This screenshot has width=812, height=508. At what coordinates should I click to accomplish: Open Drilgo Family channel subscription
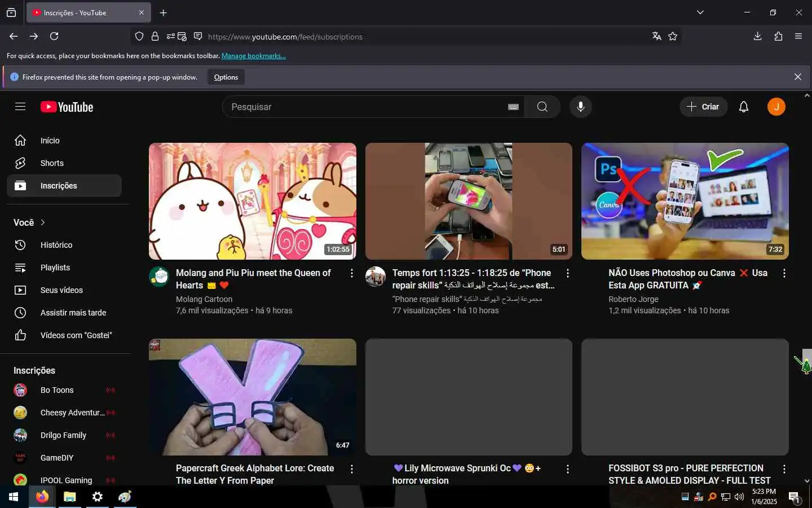coord(64,435)
